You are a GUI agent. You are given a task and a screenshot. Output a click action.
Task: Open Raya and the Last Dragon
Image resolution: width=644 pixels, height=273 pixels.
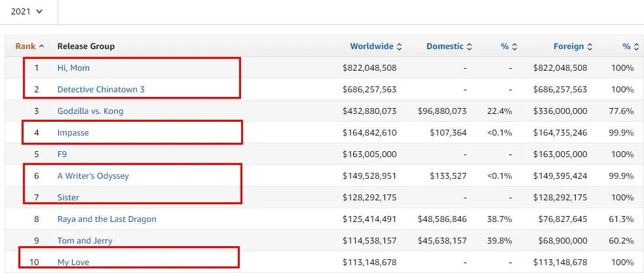(x=107, y=219)
